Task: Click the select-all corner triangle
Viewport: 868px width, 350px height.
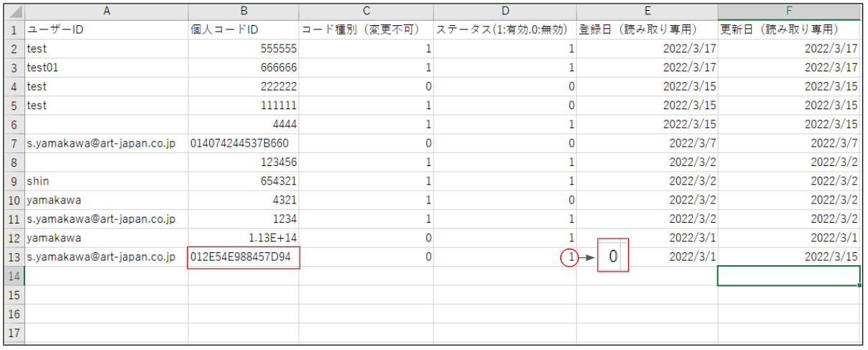Action: [14, 11]
